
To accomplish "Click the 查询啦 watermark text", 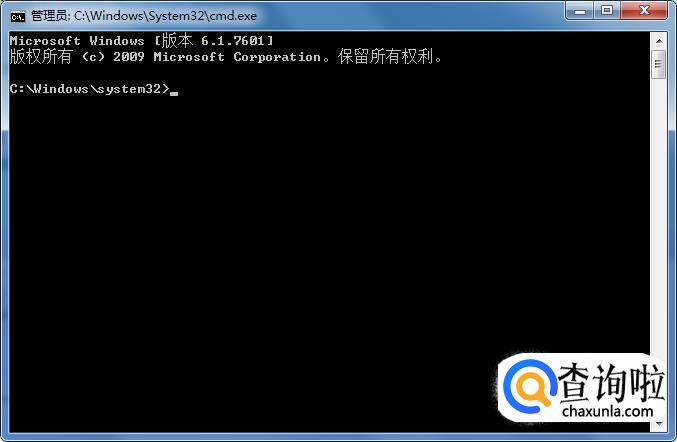I will (x=611, y=382).
